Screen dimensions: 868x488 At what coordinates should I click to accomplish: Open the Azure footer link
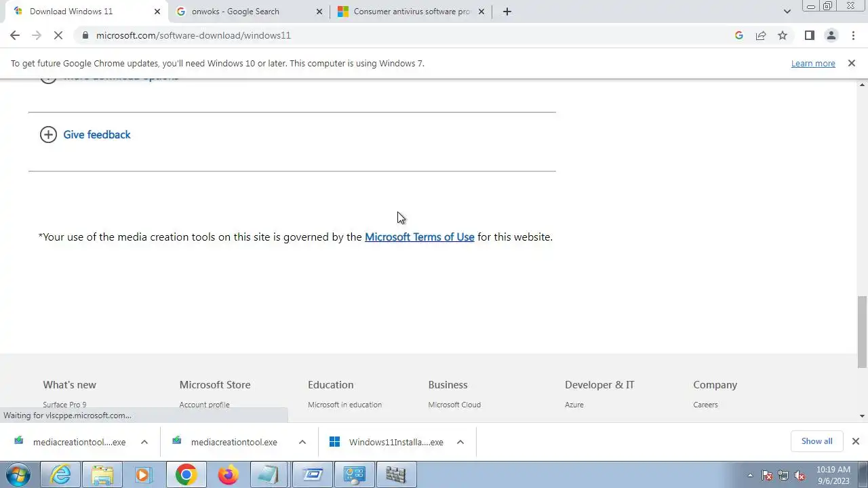(574, 405)
